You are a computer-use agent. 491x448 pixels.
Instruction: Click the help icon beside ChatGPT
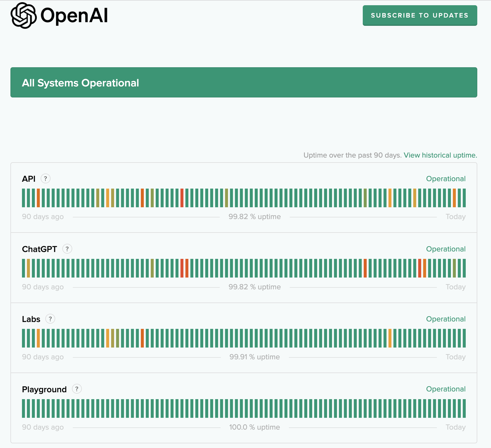pyautogui.click(x=67, y=249)
